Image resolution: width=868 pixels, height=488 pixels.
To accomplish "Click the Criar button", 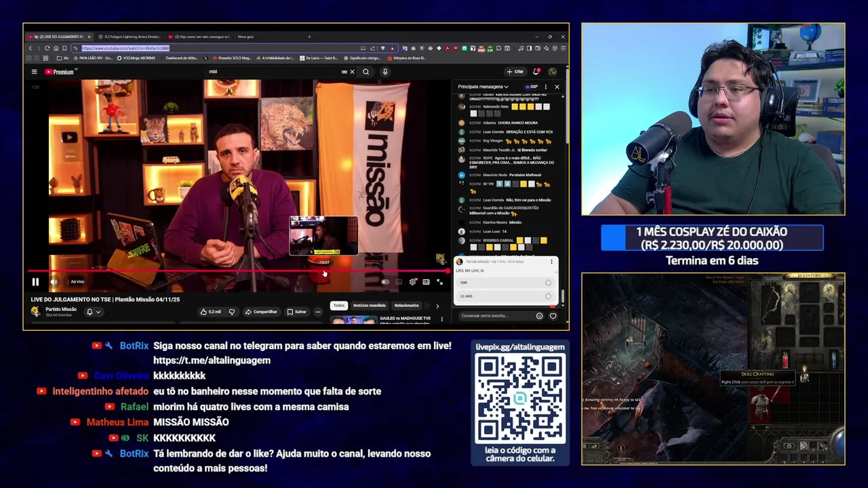I will coord(515,72).
